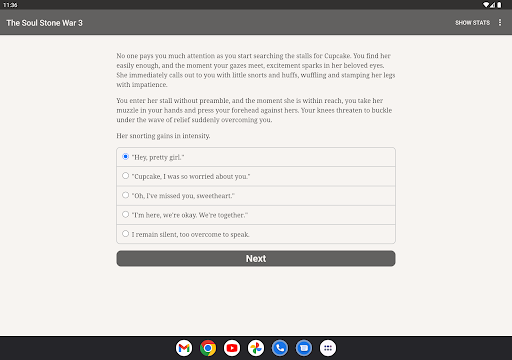Choose "Cupcake, I was so worried about you."

point(256,176)
